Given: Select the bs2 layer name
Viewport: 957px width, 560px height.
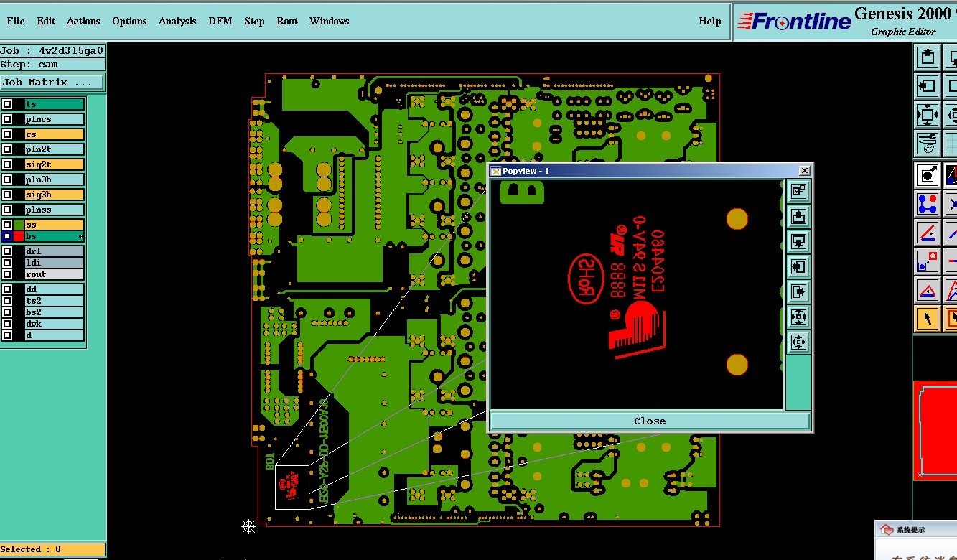Looking at the screenshot, I should 55,312.
